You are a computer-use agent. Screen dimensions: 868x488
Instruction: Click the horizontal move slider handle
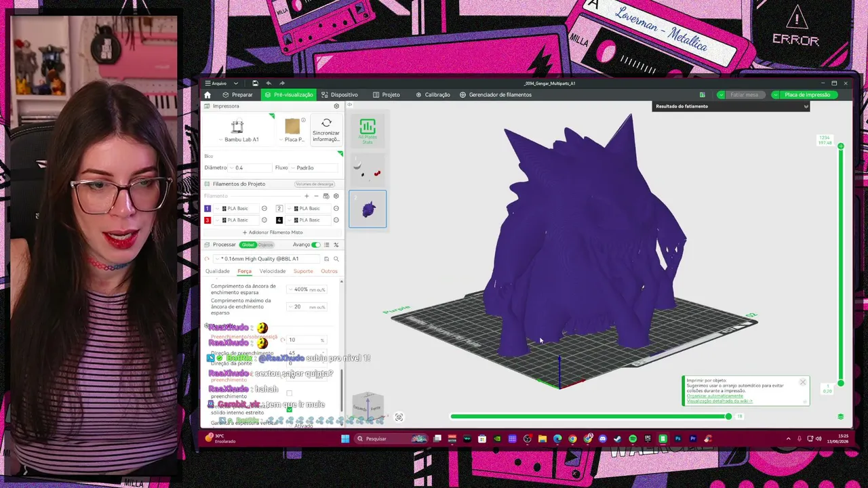click(728, 416)
